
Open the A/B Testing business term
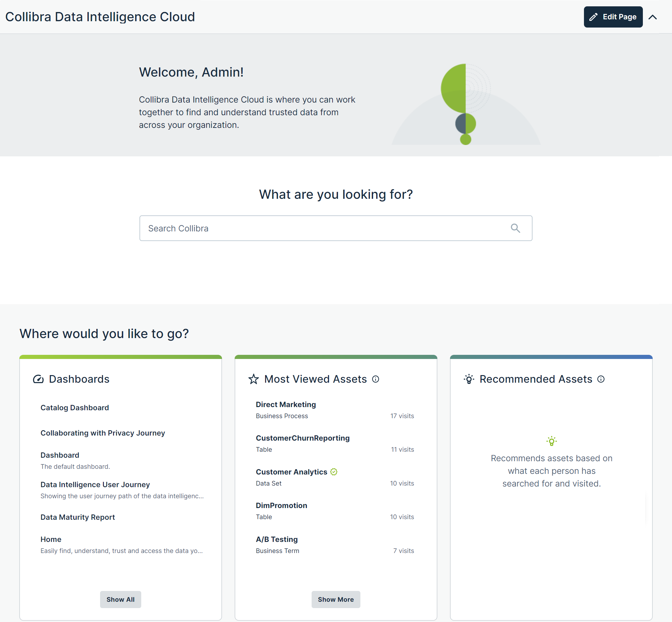[x=276, y=539]
